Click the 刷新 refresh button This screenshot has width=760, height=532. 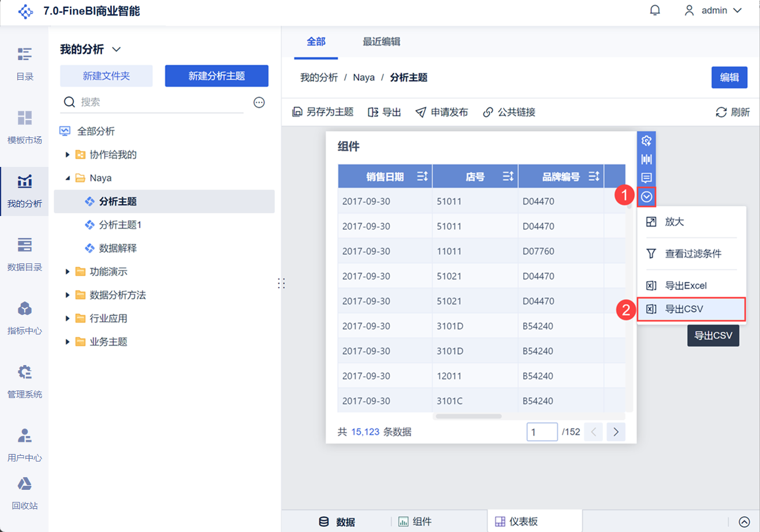click(733, 112)
